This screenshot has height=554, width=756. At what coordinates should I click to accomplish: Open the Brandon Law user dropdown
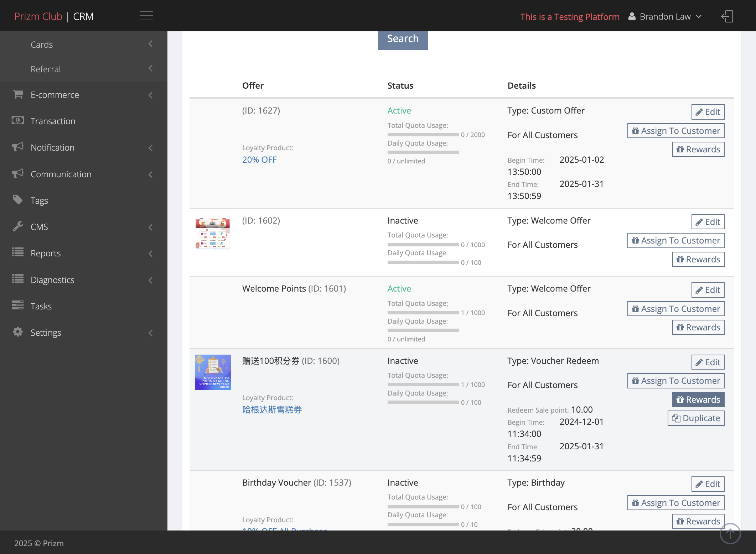click(x=665, y=17)
